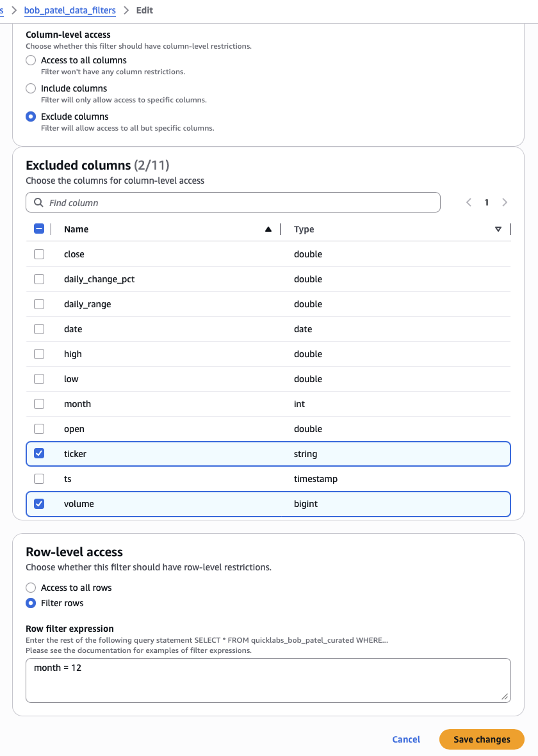The height and width of the screenshot is (756, 538).
Task: Check the ts column checkbox
Action: 39,479
